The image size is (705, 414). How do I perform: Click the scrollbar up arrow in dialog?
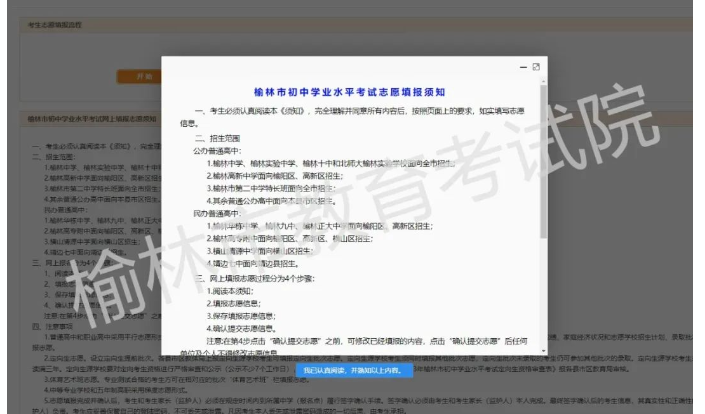[544, 81]
